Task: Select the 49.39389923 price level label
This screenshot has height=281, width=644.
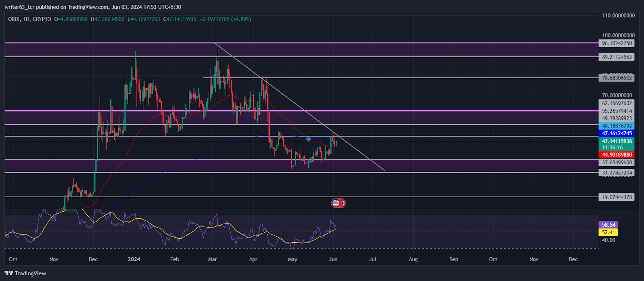Action: click(x=617, y=118)
